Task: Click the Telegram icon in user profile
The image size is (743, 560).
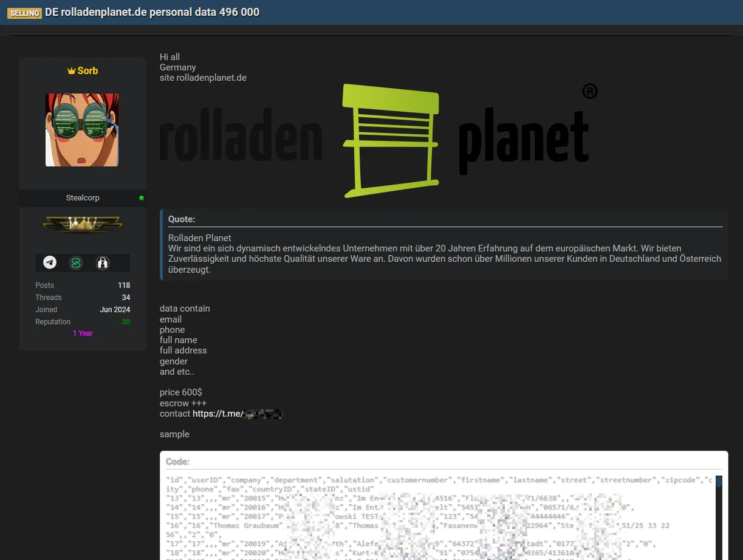Action: point(50,263)
